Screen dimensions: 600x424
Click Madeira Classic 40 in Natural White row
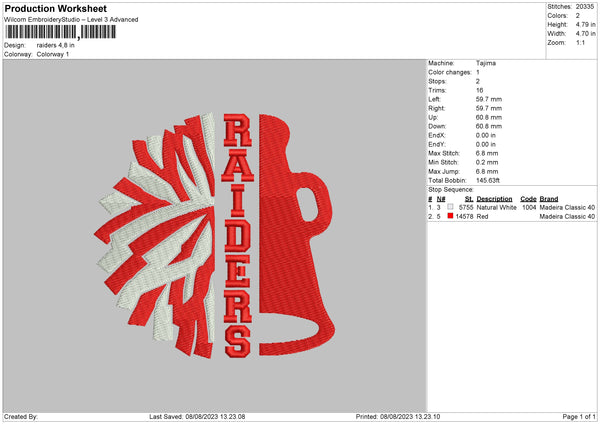coord(567,207)
